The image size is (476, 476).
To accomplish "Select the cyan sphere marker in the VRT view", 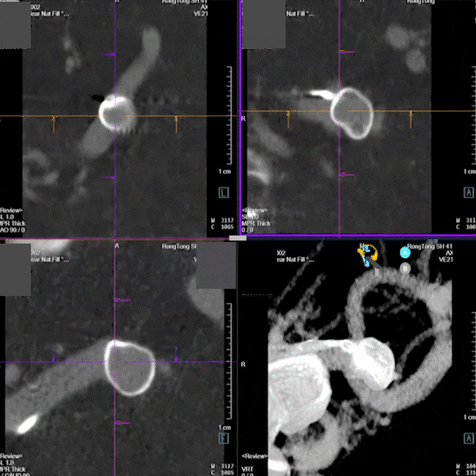I will tap(405, 252).
